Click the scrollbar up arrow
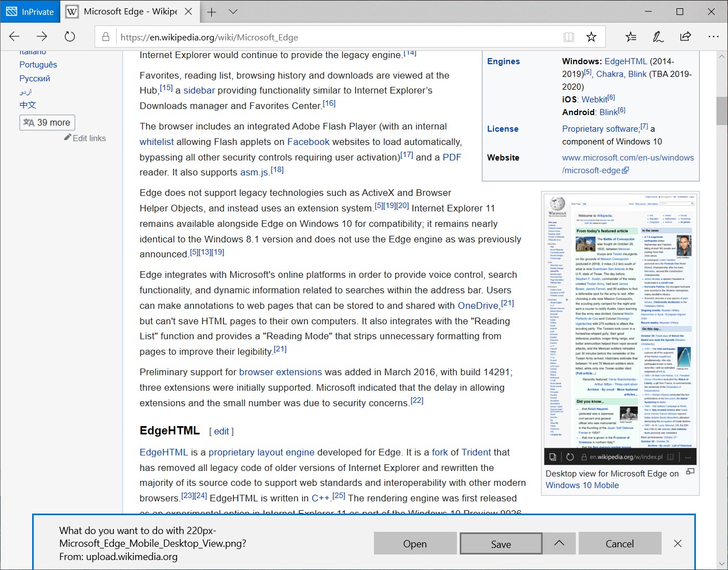This screenshot has height=570, width=728. pos(721,56)
